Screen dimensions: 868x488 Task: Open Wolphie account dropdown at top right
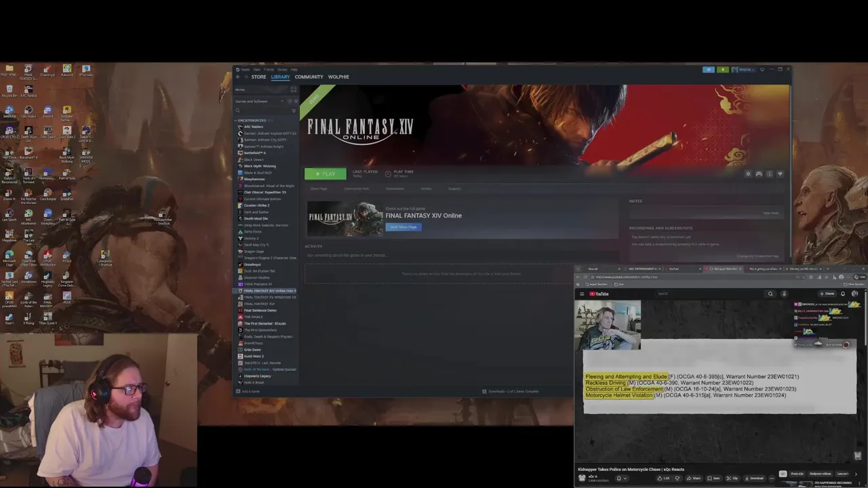coord(743,69)
